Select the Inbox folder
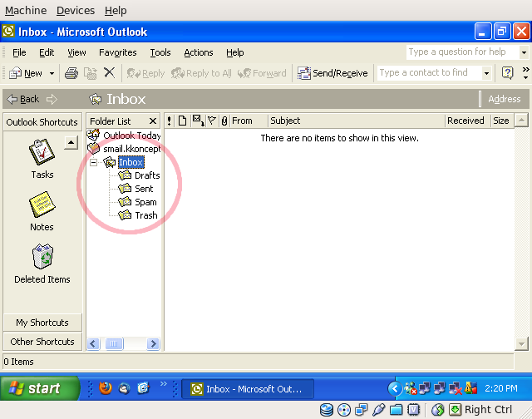532x419 pixels. (131, 162)
